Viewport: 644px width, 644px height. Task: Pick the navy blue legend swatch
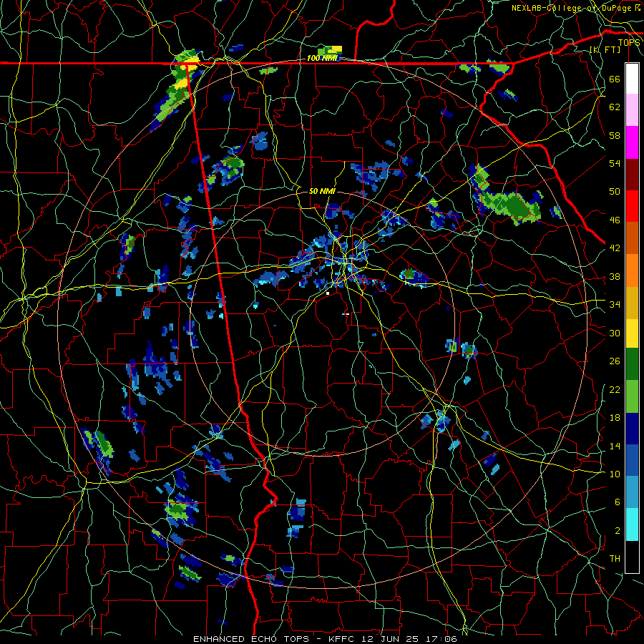[632, 429]
